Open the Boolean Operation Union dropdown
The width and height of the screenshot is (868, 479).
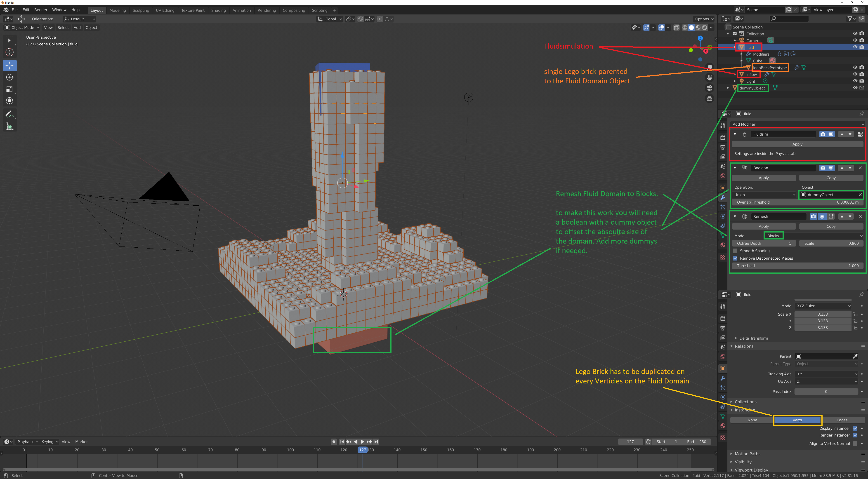coord(764,195)
